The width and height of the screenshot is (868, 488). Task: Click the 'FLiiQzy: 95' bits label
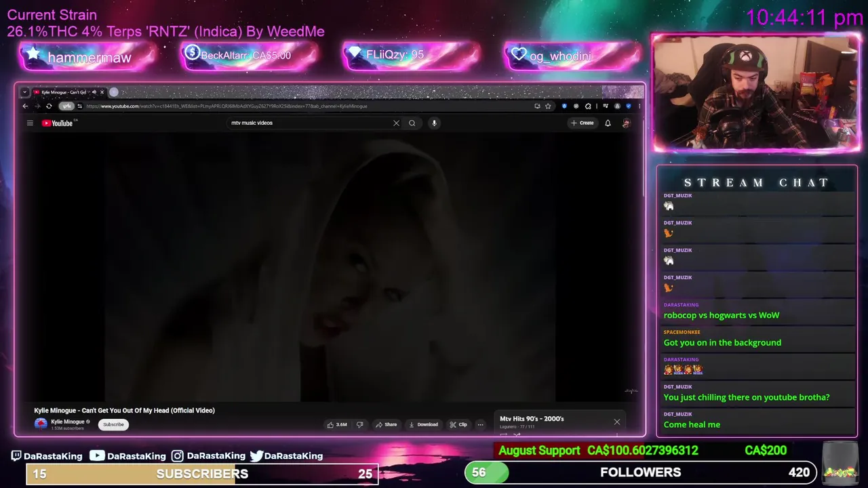pyautogui.click(x=395, y=55)
